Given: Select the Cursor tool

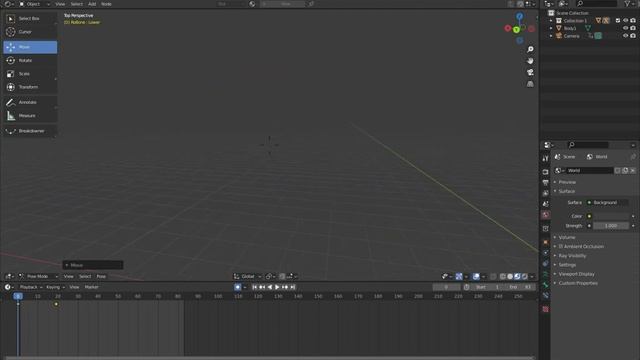Looking at the screenshot, I should coord(30,32).
